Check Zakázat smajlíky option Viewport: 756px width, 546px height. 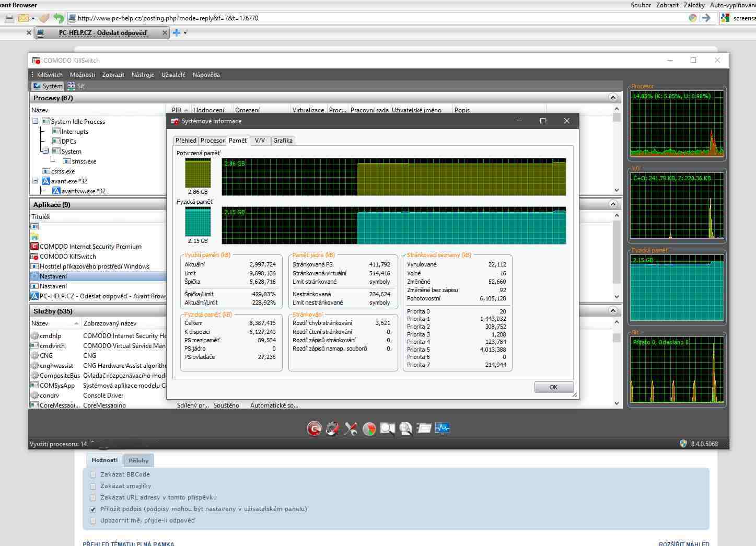93,486
